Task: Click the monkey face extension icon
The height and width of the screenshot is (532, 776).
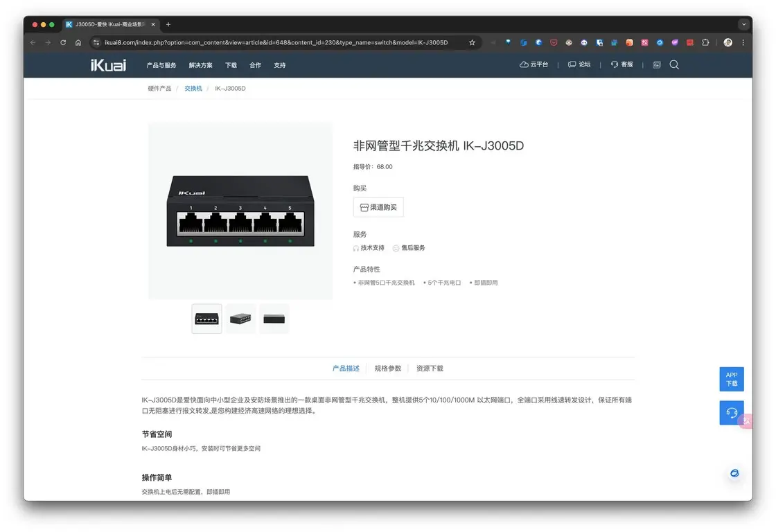Action: (569, 42)
